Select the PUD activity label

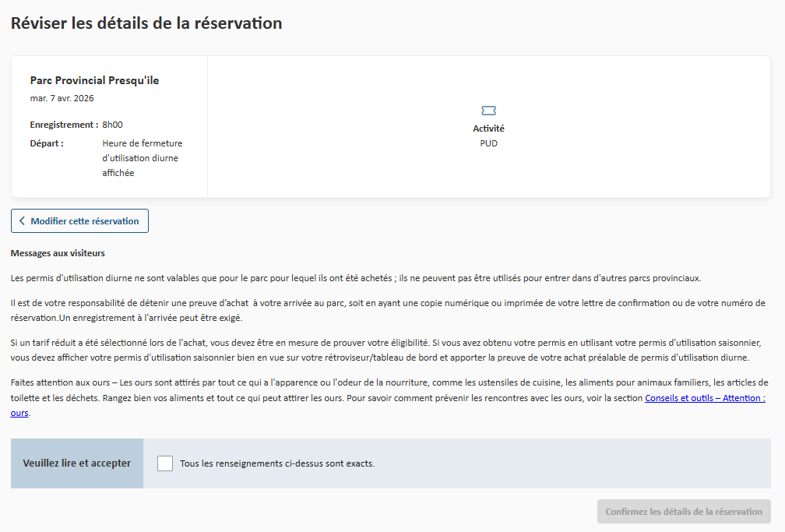click(x=488, y=143)
